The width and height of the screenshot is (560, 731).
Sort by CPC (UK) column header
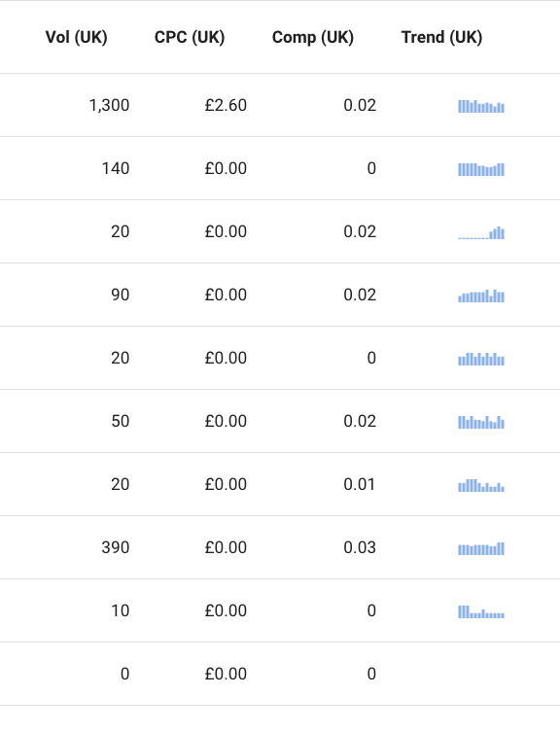[x=190, y=37]
